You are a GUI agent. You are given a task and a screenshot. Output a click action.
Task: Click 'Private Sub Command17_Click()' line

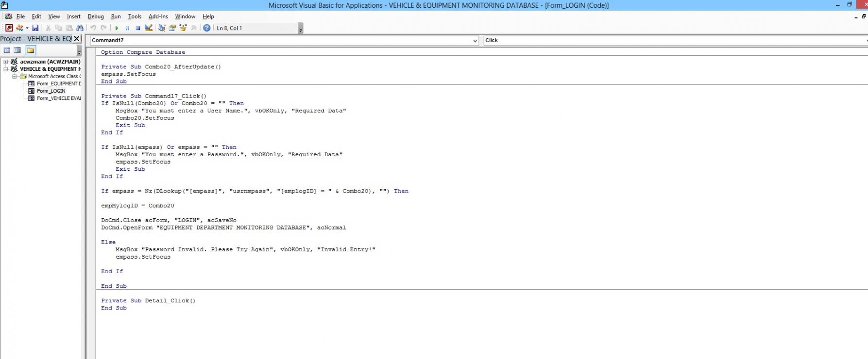[153, 96]
